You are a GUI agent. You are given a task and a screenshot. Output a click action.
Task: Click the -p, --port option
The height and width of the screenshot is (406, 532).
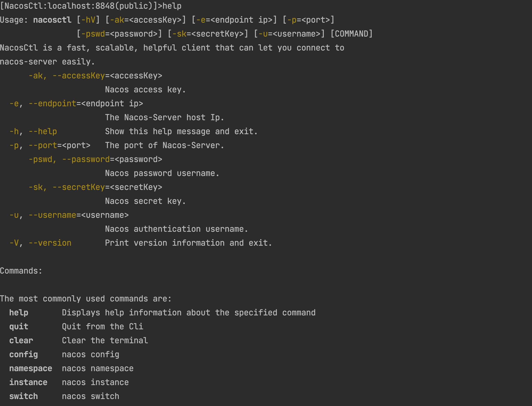point(50,145)
